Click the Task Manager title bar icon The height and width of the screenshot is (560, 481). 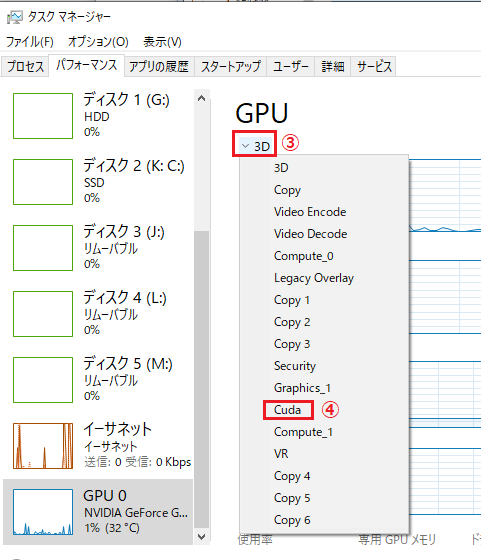pos(15,17)
